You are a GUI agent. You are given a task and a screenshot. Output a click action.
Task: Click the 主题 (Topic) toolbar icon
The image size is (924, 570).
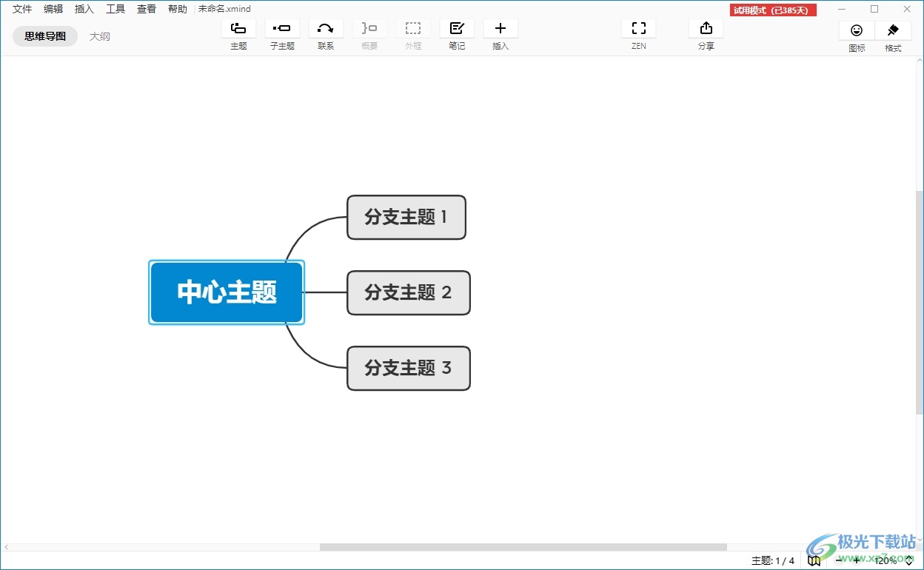point(238,29)
